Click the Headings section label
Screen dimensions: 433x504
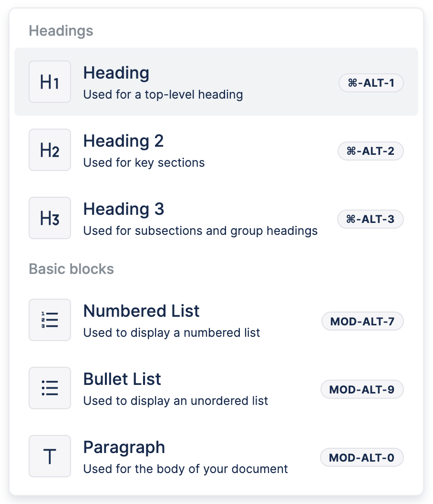[61, 31]
